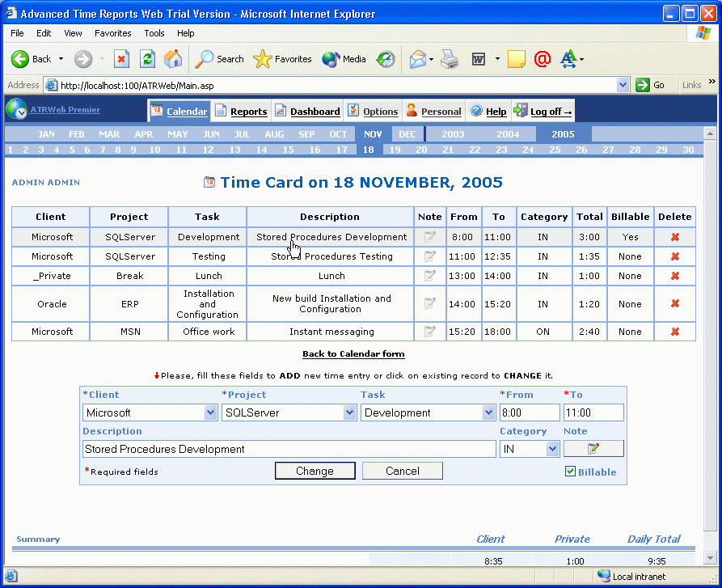
Task: Expand the Project dropdown showing SQLServer
Action: coord(349,412)
